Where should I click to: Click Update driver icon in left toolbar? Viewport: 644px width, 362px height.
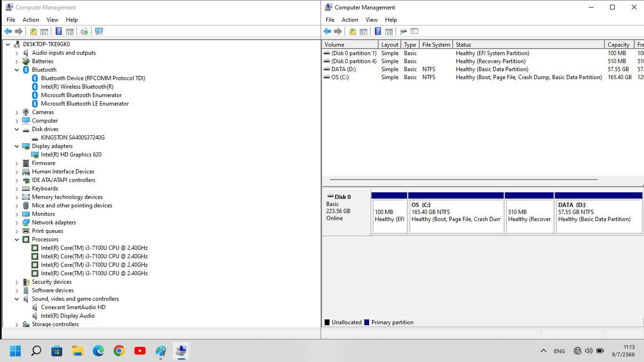point(84,32)
